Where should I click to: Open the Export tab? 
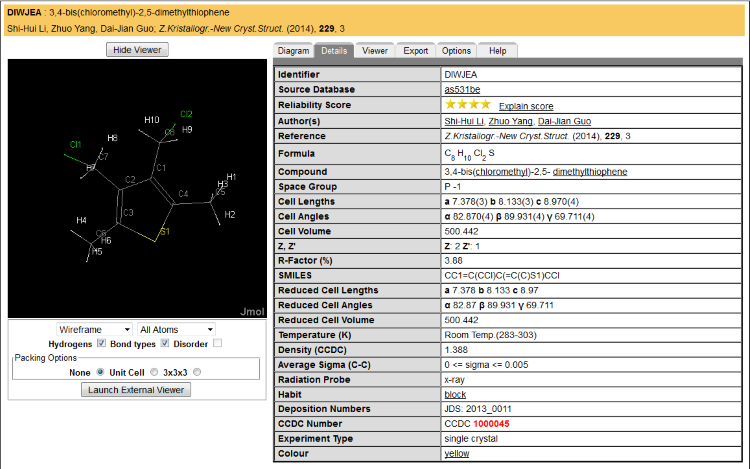(416, 50)
